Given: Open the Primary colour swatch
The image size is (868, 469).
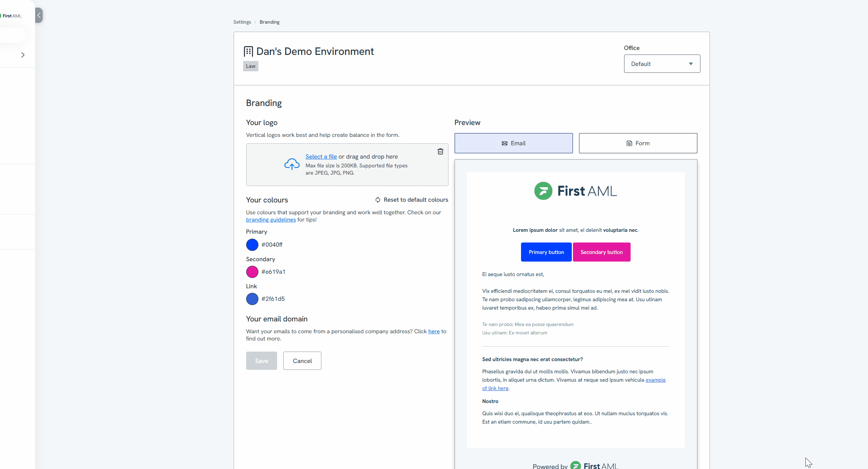Looking at the screenshot, I should [252, 245].
